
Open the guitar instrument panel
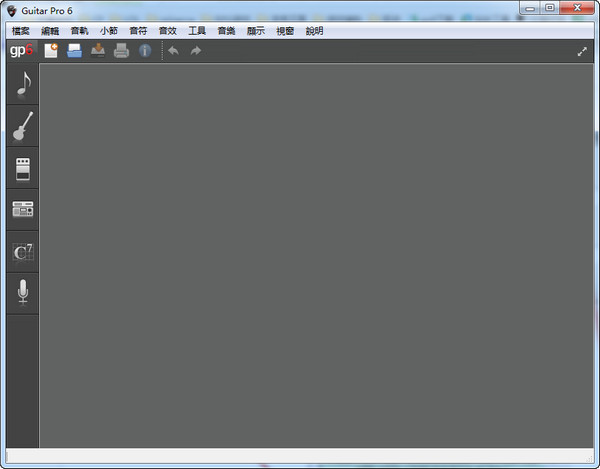23,126
